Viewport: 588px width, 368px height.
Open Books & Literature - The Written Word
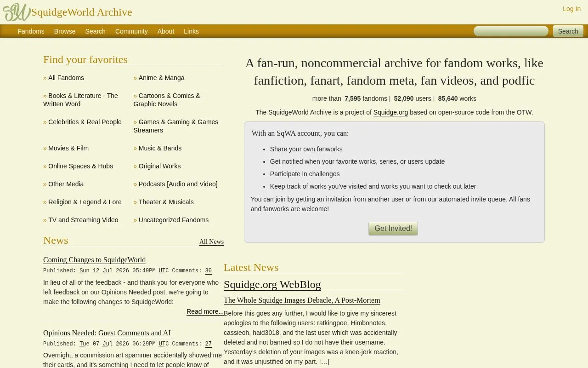tap(80, 100)
